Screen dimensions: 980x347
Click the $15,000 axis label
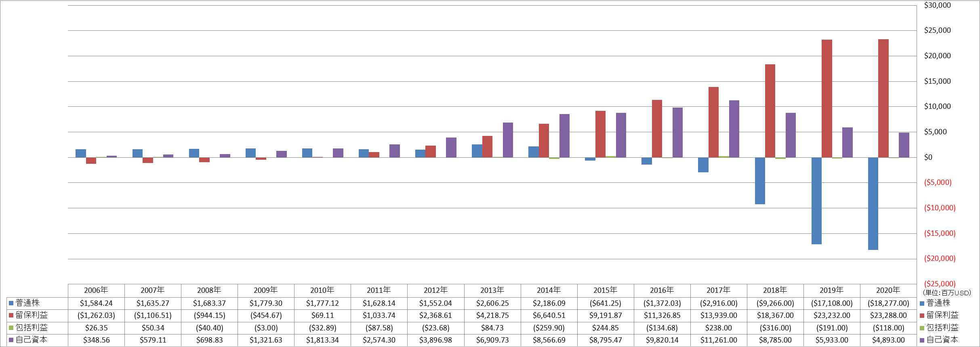point(937,81)
